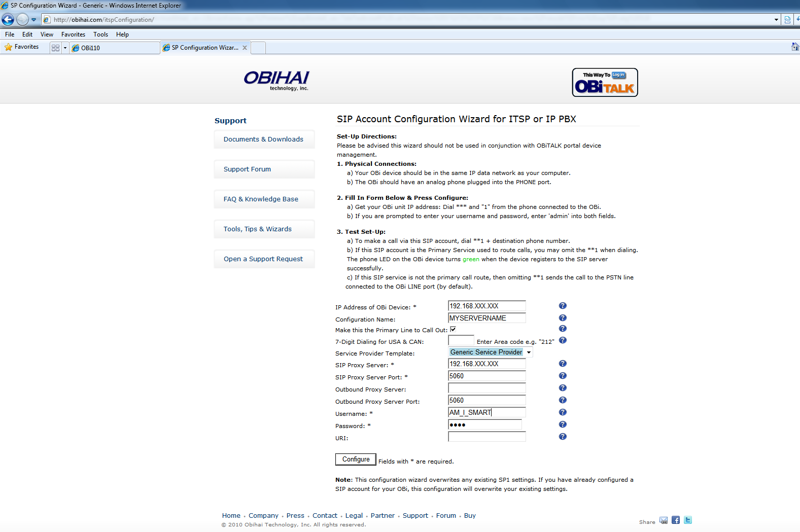Image resolution: width=800 pixels, height=532 pixels.
Task: Click the URI field
Action: pyautogui.click(x=487, y=437)
